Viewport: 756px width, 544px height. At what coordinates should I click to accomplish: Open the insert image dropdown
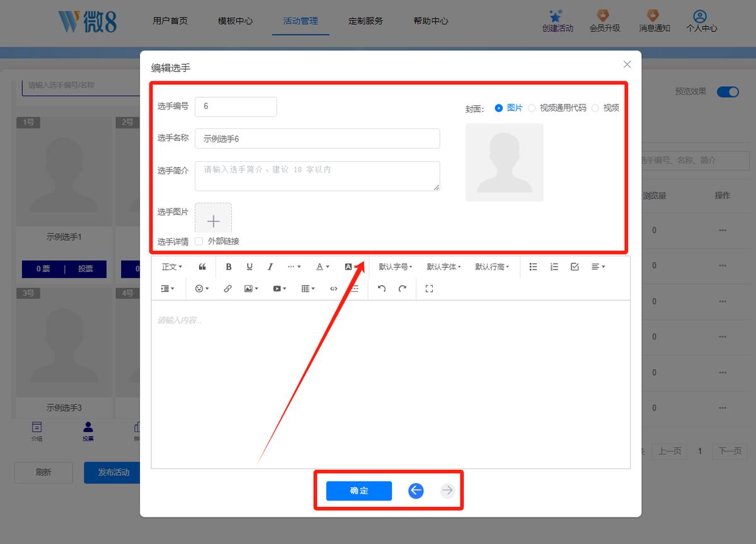251,288
